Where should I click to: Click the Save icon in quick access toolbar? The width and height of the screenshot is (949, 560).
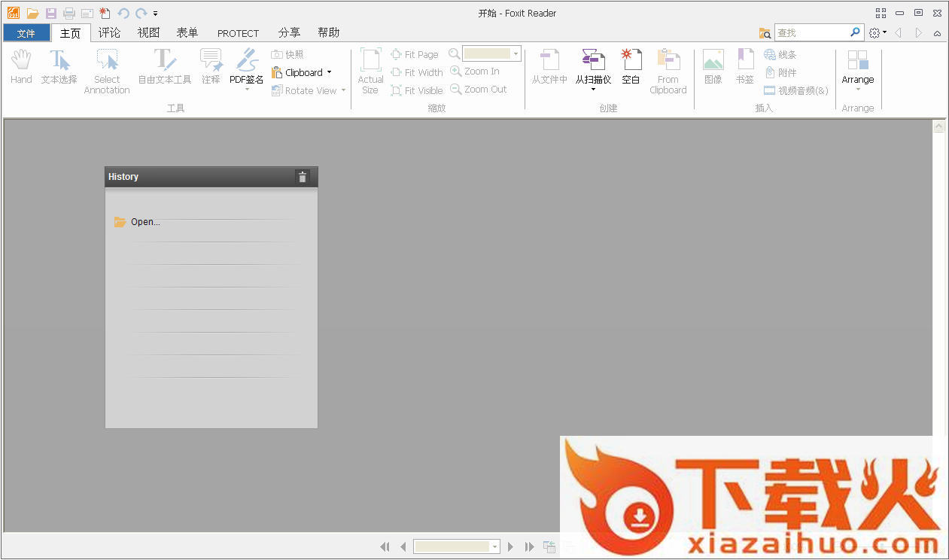tap(51, 14)
